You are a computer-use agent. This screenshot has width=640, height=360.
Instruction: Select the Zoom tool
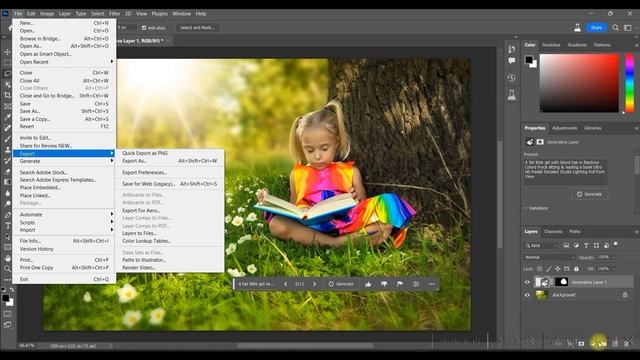click(x=7, y=269)
